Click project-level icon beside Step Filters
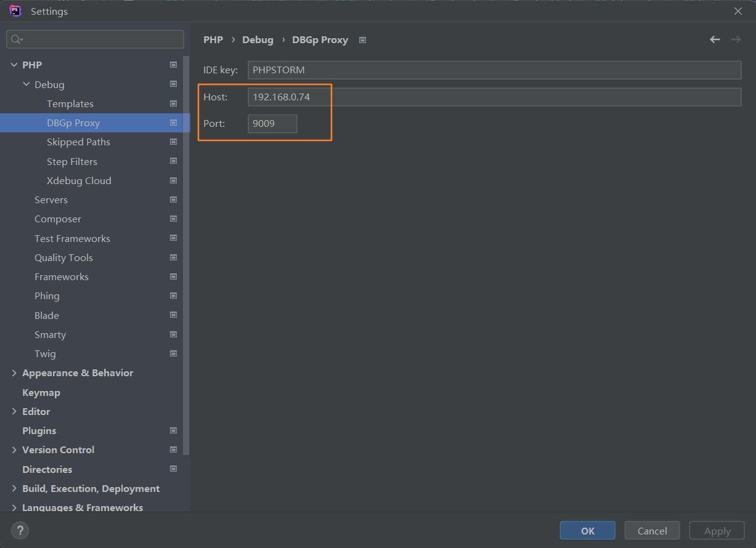The image size is (756, 548). click(173, 161)
